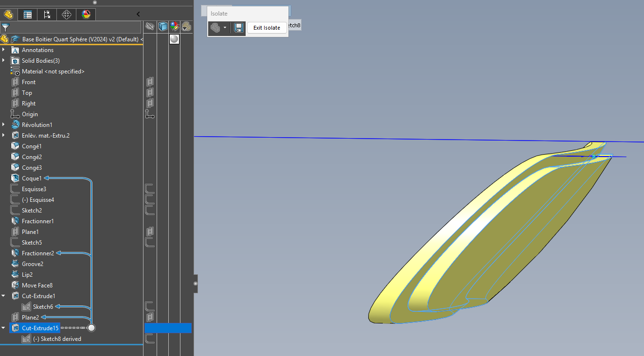644x356 pixels.
Task: Click the Display Mode cube column icon
Action: 163,27
